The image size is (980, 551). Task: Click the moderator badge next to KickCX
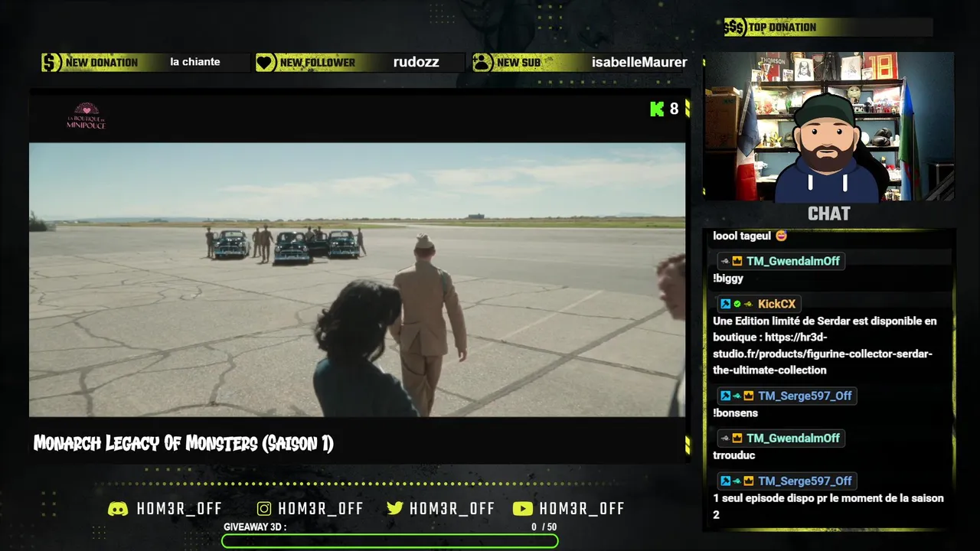pyautogui.click(x=725, y=304)
